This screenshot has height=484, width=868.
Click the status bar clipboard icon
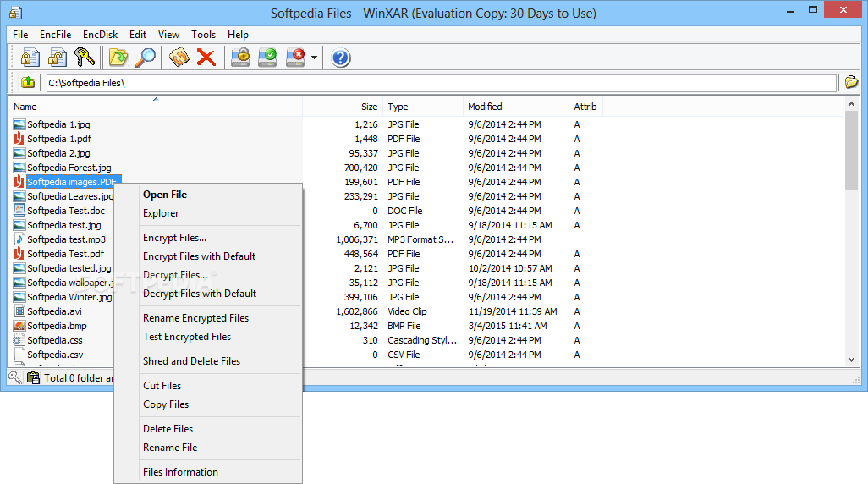[x=33, y=377]
